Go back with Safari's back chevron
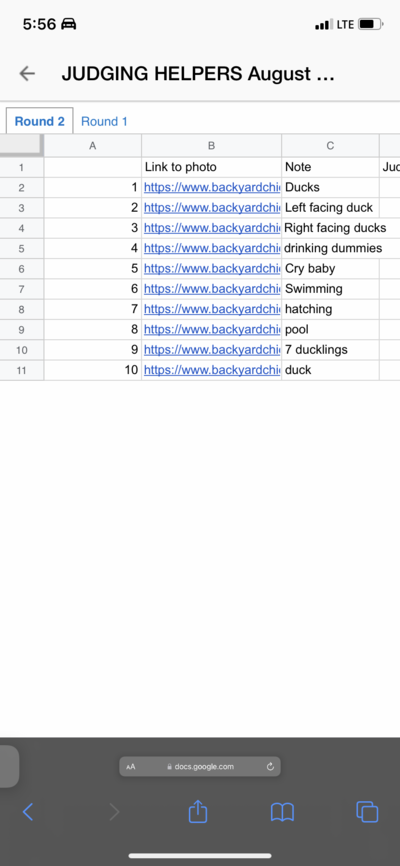This screenshot has width=400, height=866. 28,812
